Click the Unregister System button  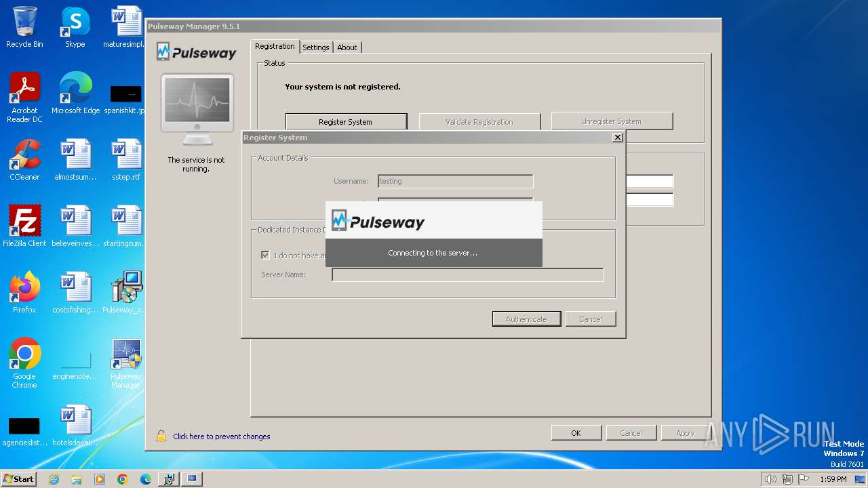click(612, 121)
